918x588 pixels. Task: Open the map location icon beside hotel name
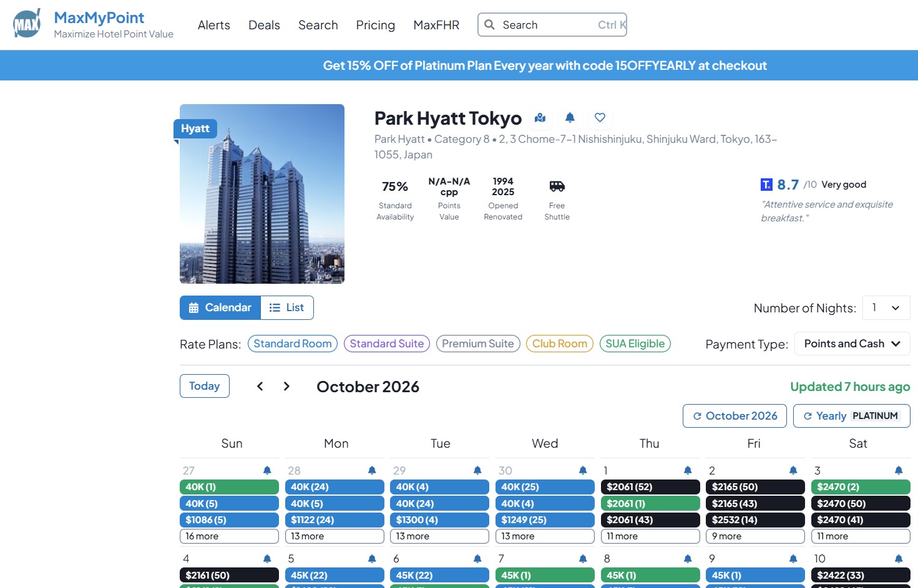coord(540,117)
